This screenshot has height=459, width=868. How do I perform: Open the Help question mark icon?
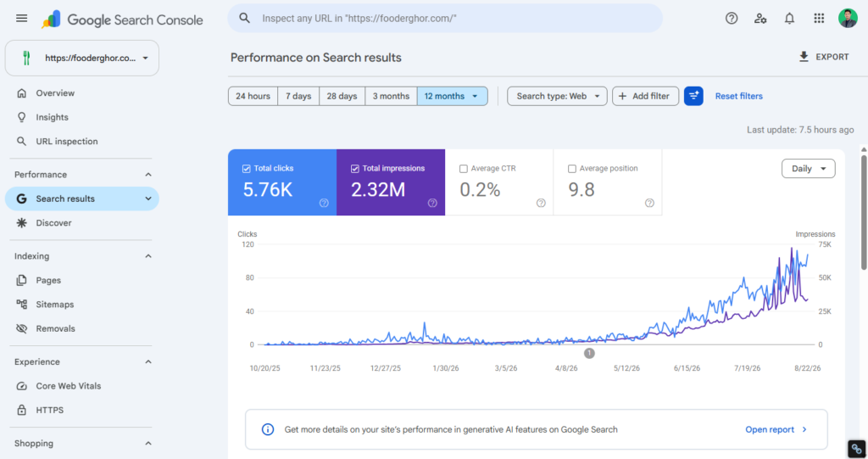(732, 19)
